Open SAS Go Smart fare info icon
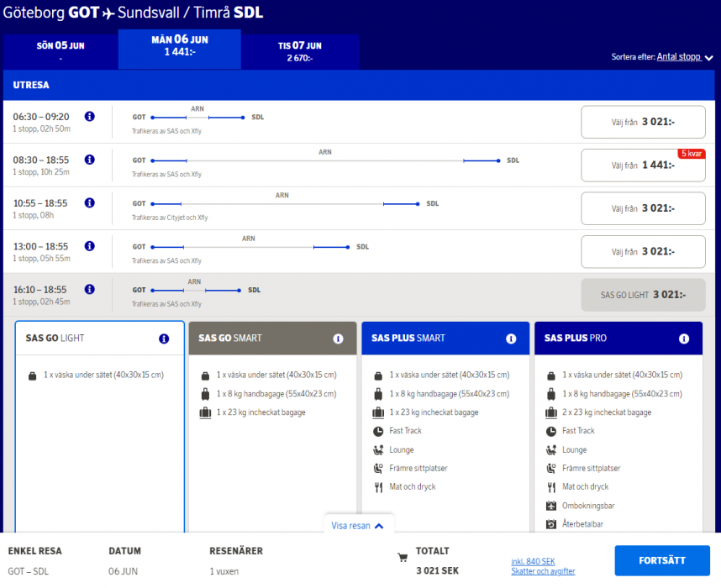 point(338,339)
